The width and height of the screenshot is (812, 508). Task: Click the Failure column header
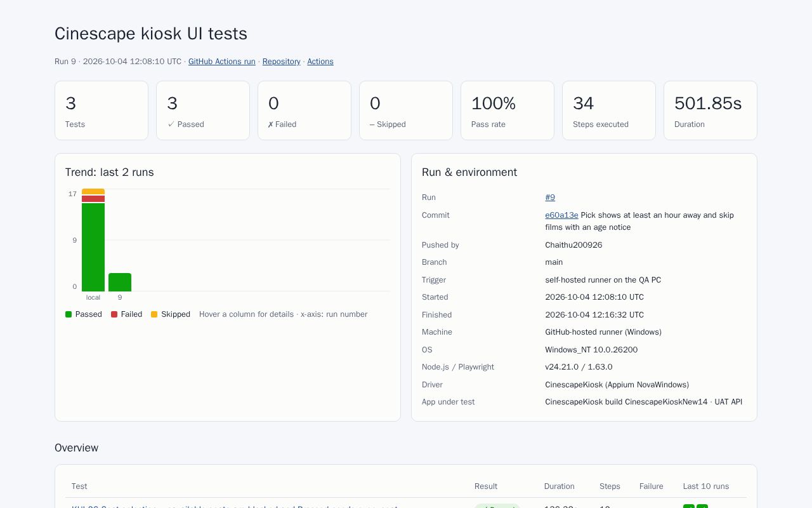[652, 486]
